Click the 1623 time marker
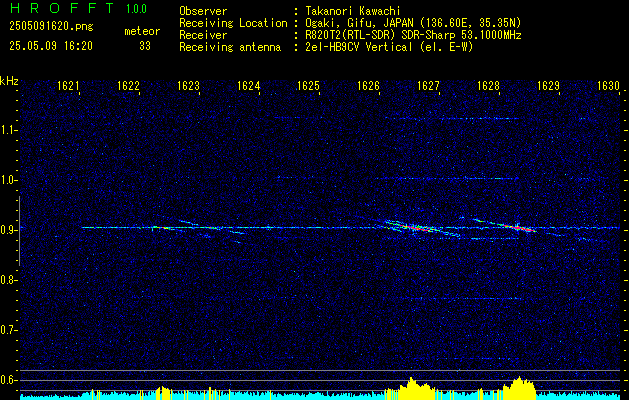 point(188,86)
